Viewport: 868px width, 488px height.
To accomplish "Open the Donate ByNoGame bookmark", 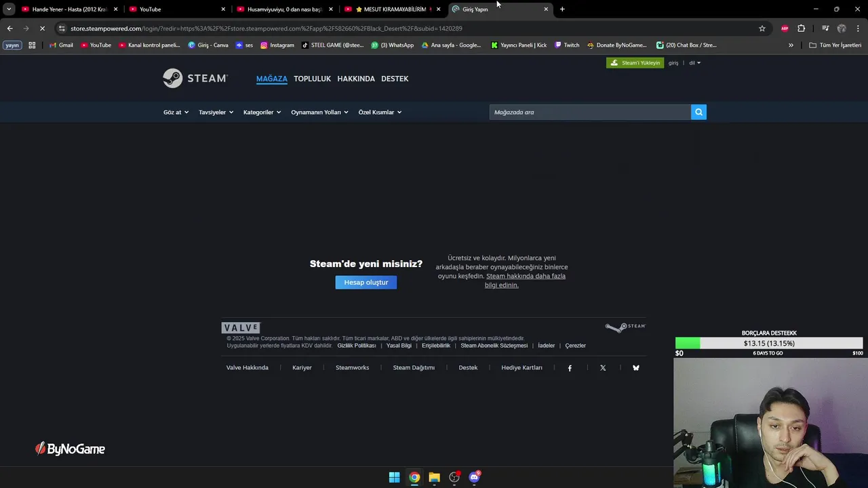I will (x=616, y=45).
